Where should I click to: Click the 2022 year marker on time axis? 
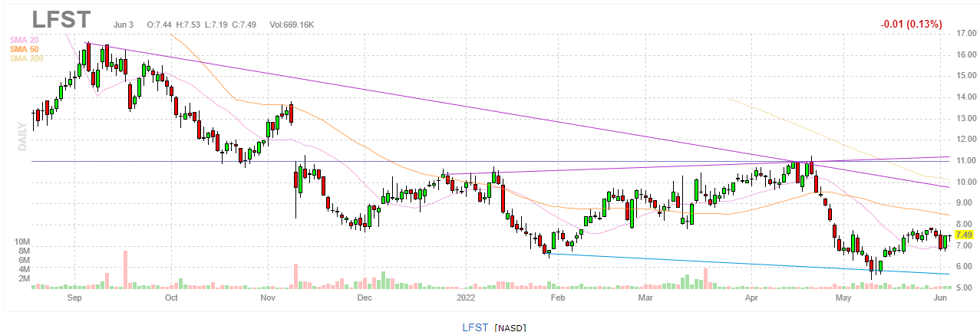pyautogui.click(x=467, y=296)
